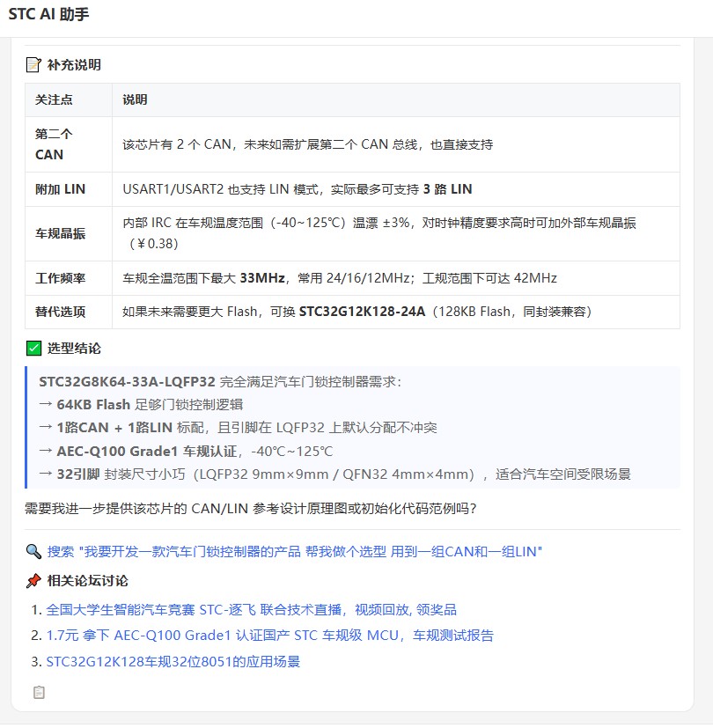The width and height of the screenshot is (713, 728).
Task: Click the pushpin icon beside 相关论坛讨论
Action: click(x=33, y=581)
